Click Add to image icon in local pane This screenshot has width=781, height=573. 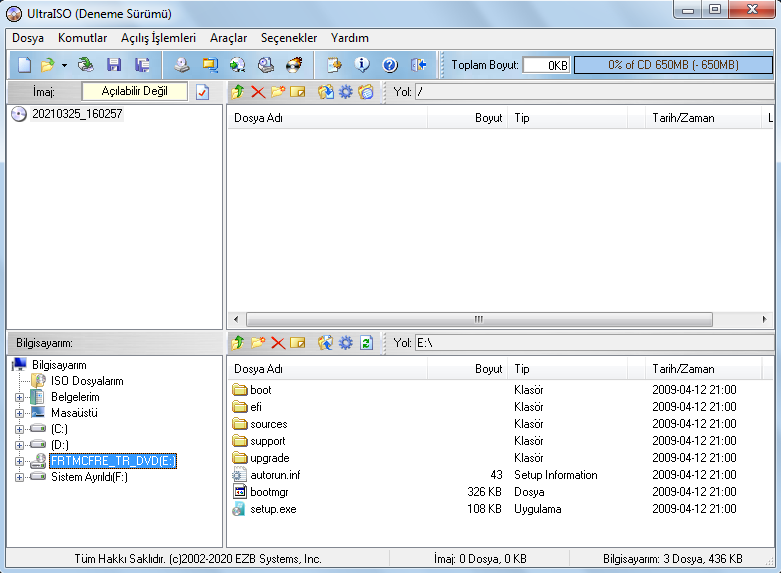pyautogui.click(x=326, y=343)
